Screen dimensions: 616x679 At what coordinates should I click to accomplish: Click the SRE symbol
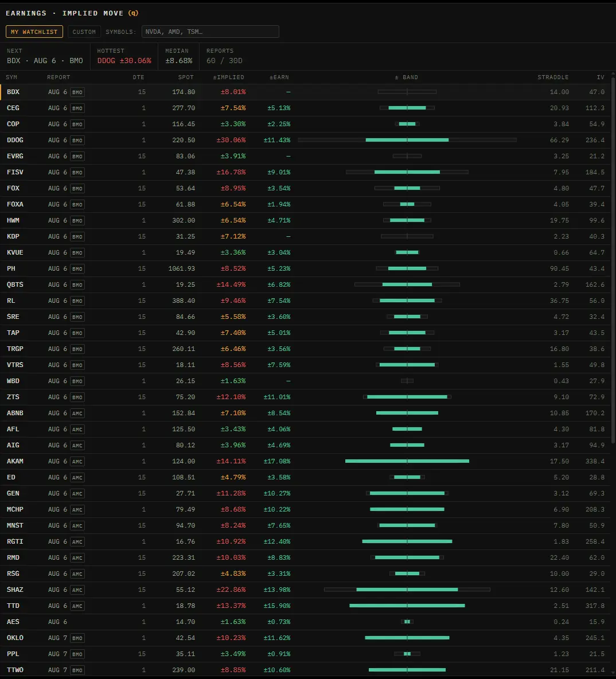pyautogui.click(x=13, y=317)
